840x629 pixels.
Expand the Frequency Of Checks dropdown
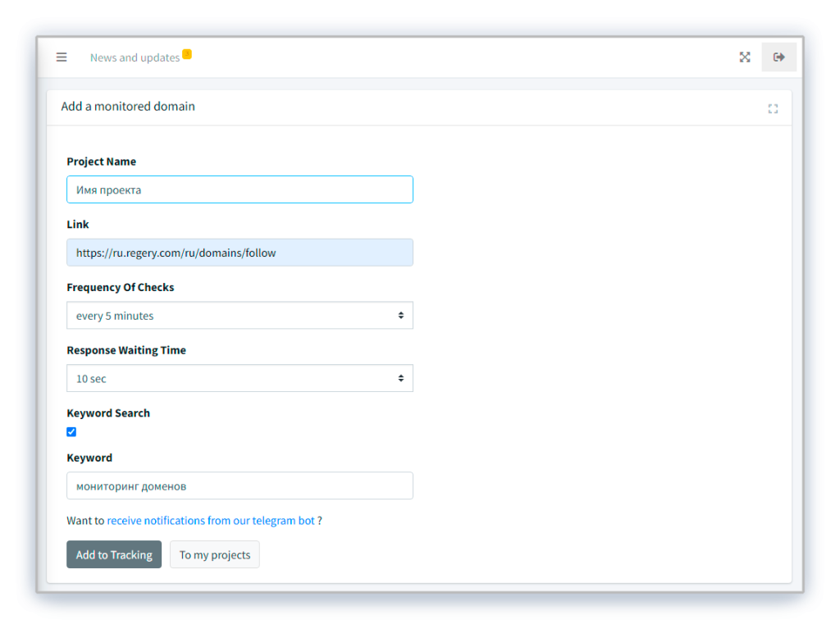point(240,316)
